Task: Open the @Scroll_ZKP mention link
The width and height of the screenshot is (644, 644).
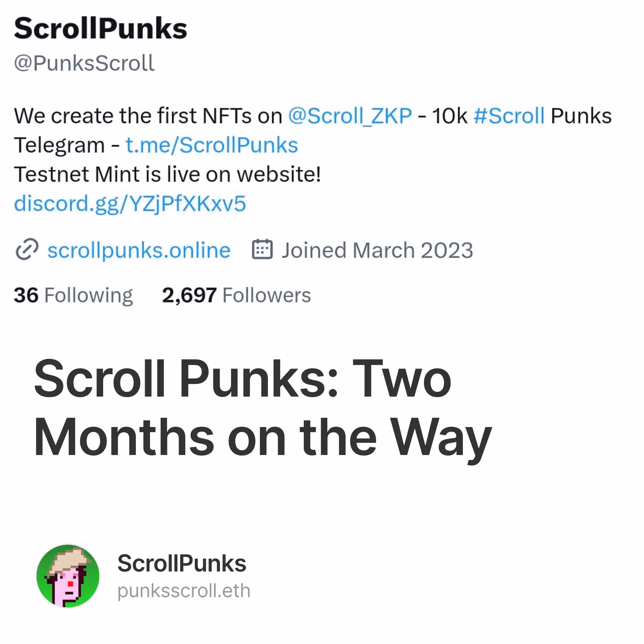Action: [x=350, y=116]
